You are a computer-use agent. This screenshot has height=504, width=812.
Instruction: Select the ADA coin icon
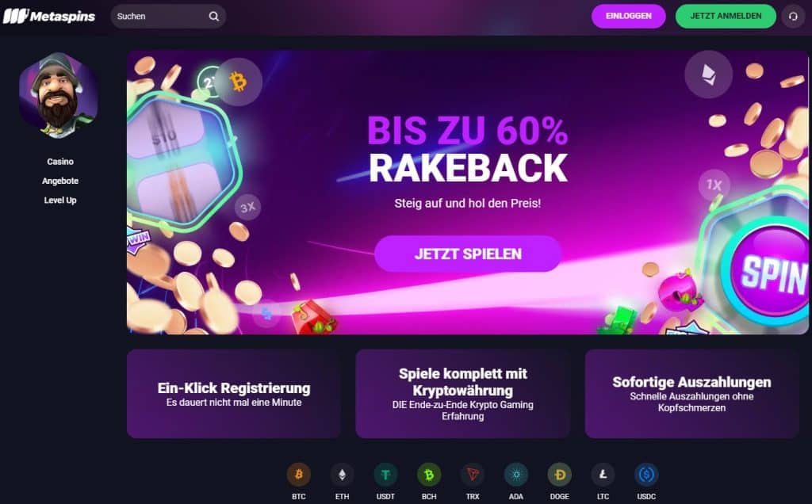(x=515, y=475)
